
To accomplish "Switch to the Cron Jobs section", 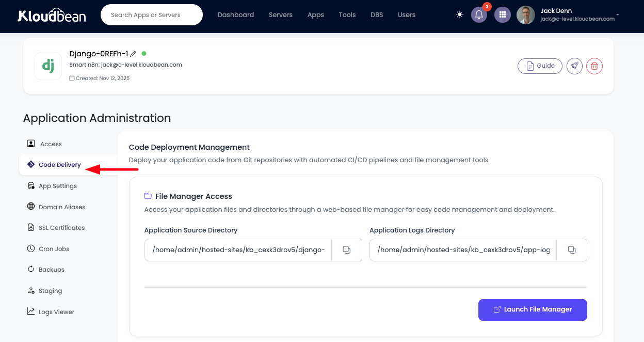I will pyautogui.click(x=54, y=249).
